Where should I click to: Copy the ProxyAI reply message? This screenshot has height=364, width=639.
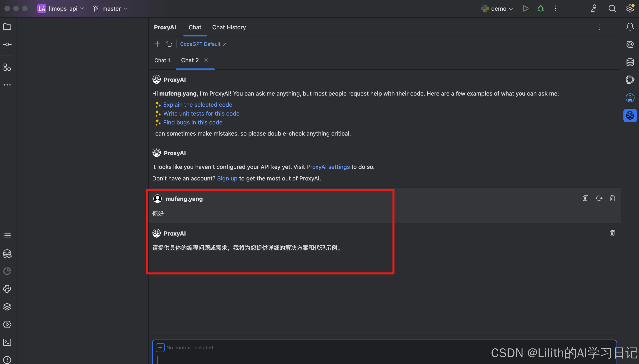point(612,233)
